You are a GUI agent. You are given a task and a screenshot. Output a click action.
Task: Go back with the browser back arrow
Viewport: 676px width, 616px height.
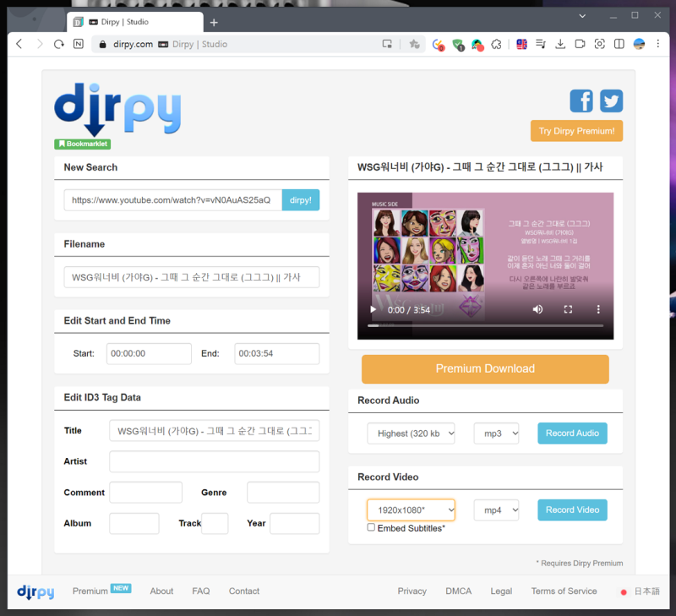point(19,44)
